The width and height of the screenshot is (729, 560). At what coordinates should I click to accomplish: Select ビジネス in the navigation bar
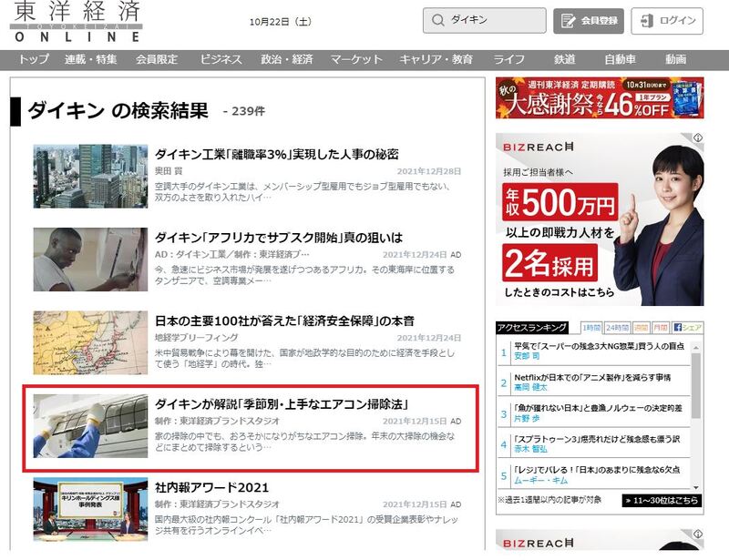pyautogui.click(x=221, y=59)
